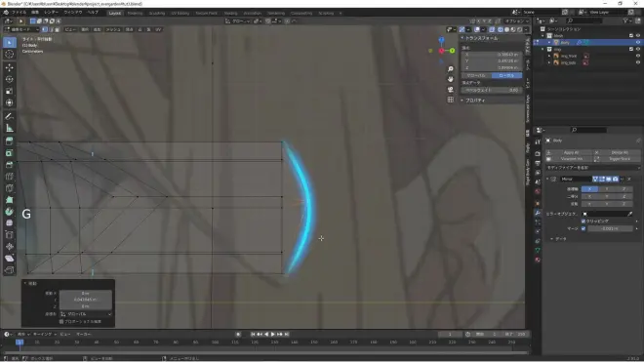Toggle the merge checkbox in Mirror modifier
The width and height of the screenshot is (644, 362).
point(584,228)
